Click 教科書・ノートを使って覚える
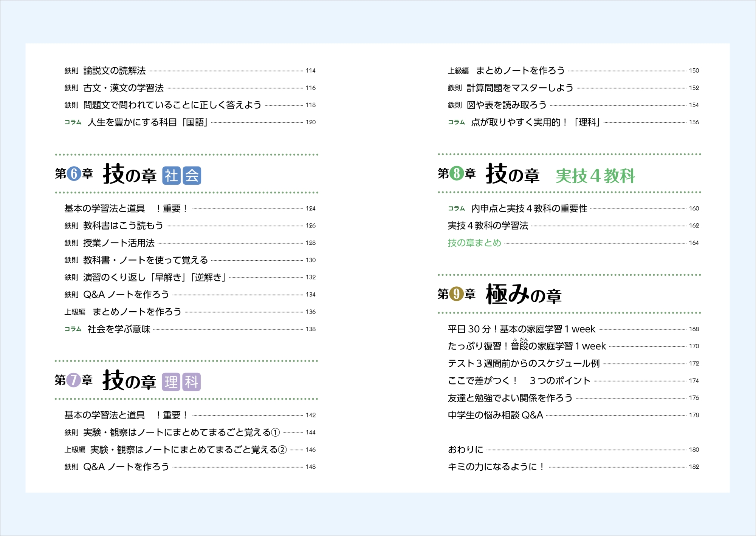The height and width of the screenshot is (536, 756). 146,260
